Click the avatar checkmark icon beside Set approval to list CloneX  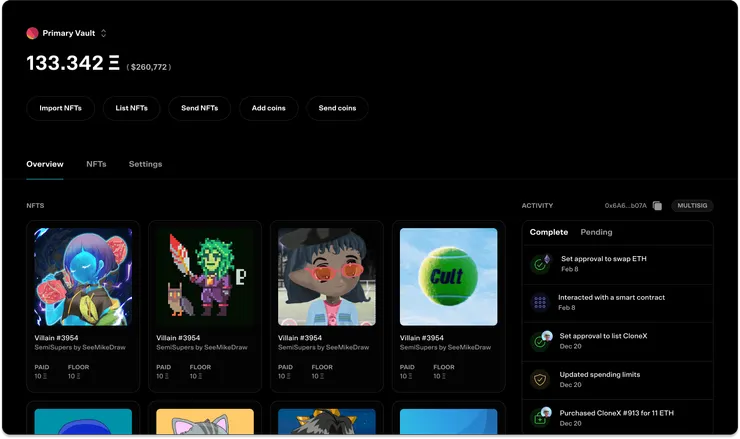[541, 341]
